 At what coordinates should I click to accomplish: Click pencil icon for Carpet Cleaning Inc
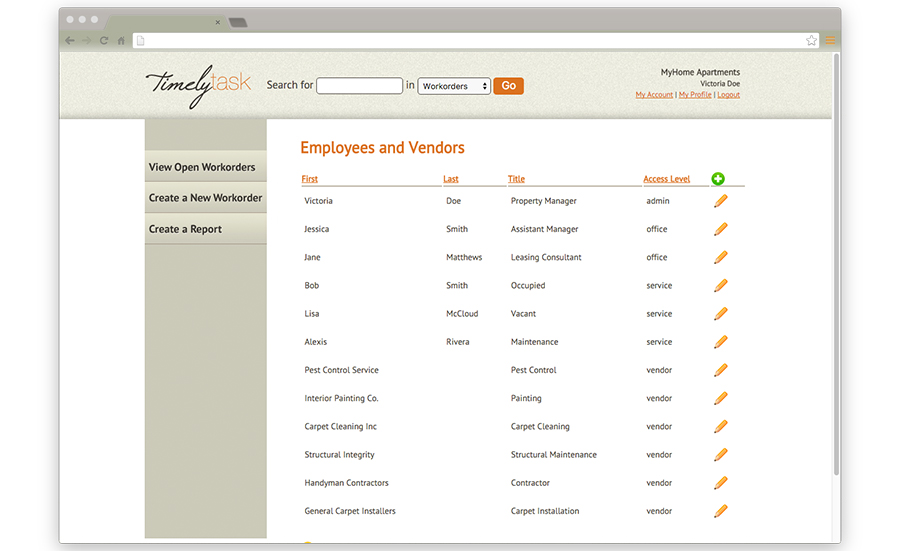pos(720,426)
